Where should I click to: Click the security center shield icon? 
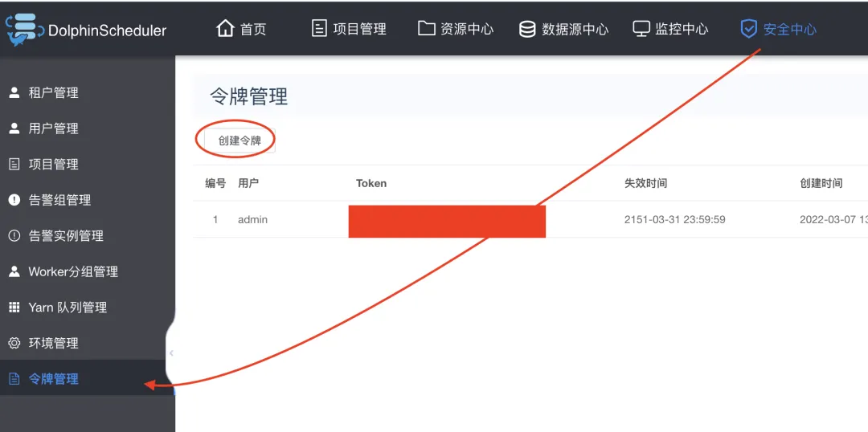point(748,29)
